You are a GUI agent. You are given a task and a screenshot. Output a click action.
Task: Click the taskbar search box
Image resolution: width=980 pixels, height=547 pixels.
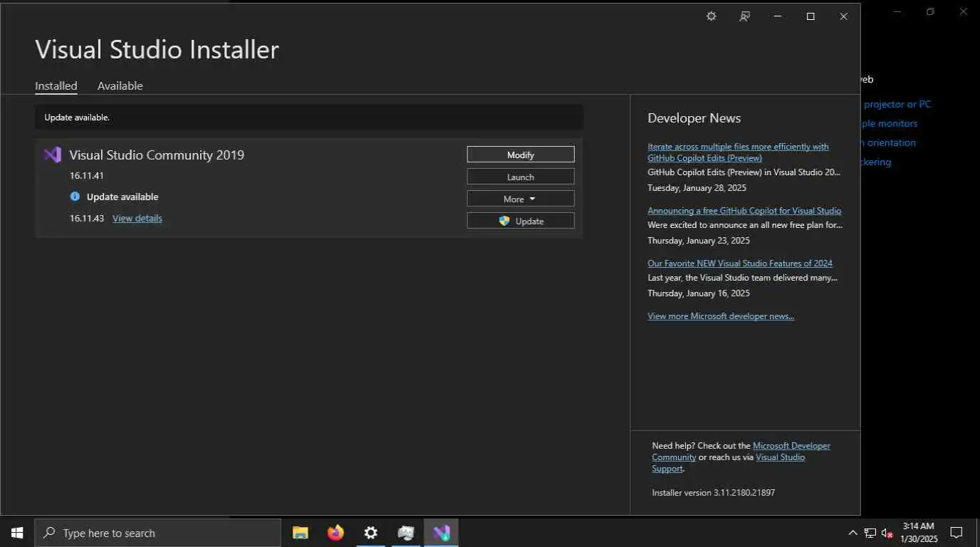(158, 533)
